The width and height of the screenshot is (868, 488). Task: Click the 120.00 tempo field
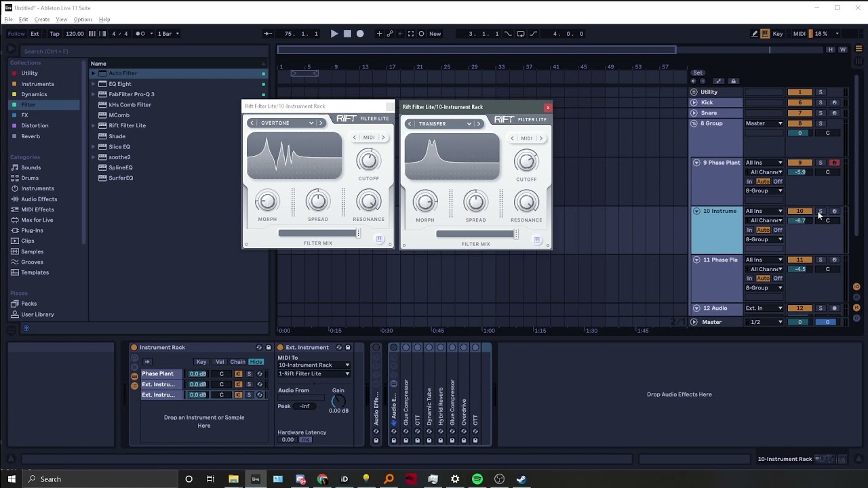(75, 34)
